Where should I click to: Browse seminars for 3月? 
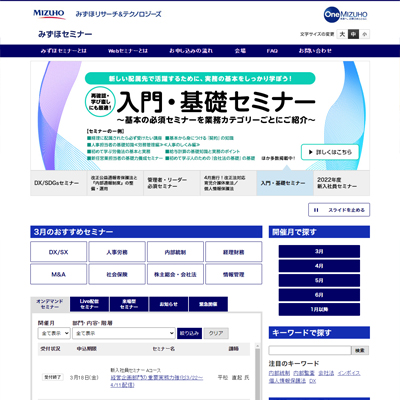[319, 251]
